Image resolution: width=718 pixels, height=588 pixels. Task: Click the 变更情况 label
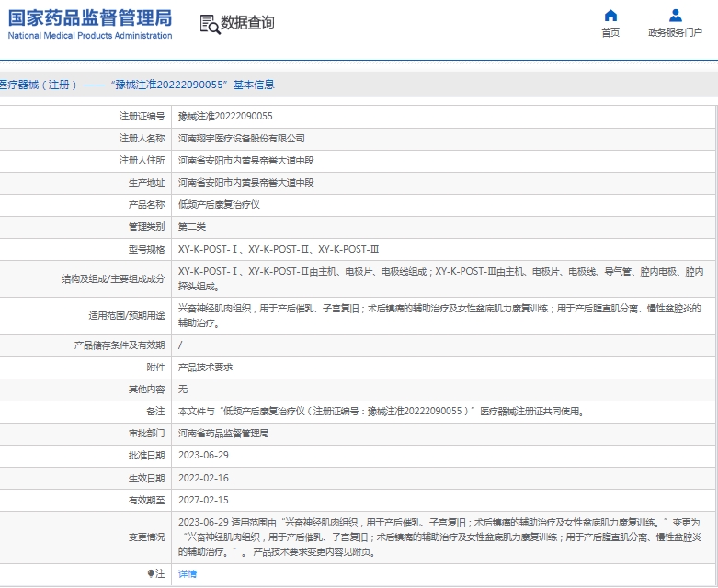click(x=146, y=537)
